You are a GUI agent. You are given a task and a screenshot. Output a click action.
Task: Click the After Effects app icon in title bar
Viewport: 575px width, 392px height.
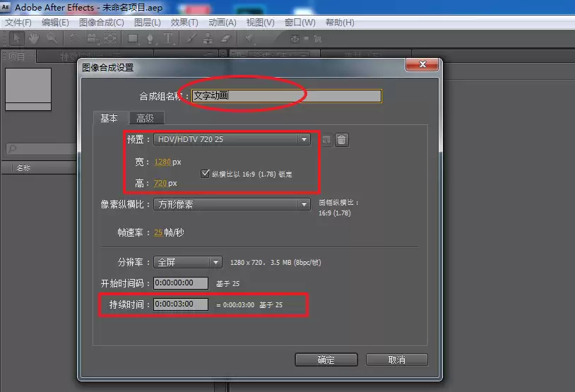click(6, 7)
